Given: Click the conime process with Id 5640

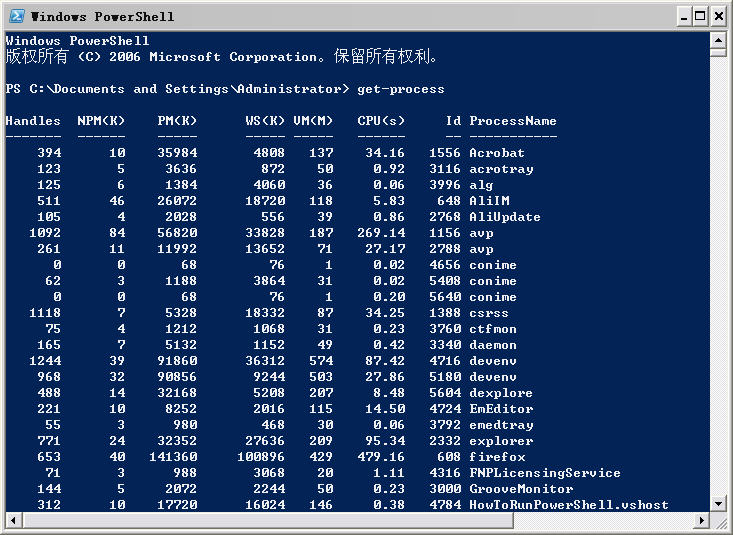Looking at the screenshot, I should 493,296.
